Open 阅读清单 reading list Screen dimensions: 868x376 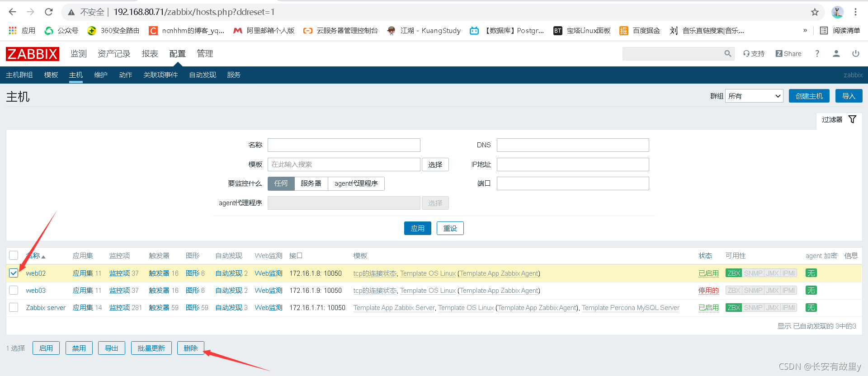click(840, 30)
